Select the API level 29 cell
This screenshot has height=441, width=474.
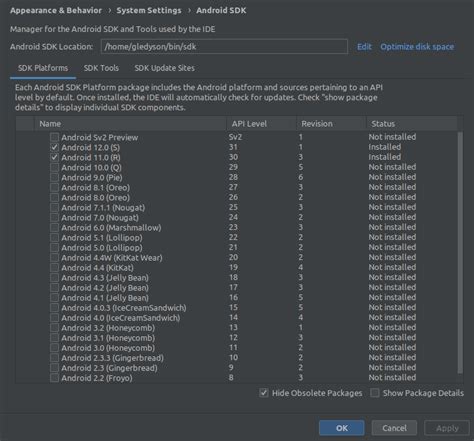[233, 167]
